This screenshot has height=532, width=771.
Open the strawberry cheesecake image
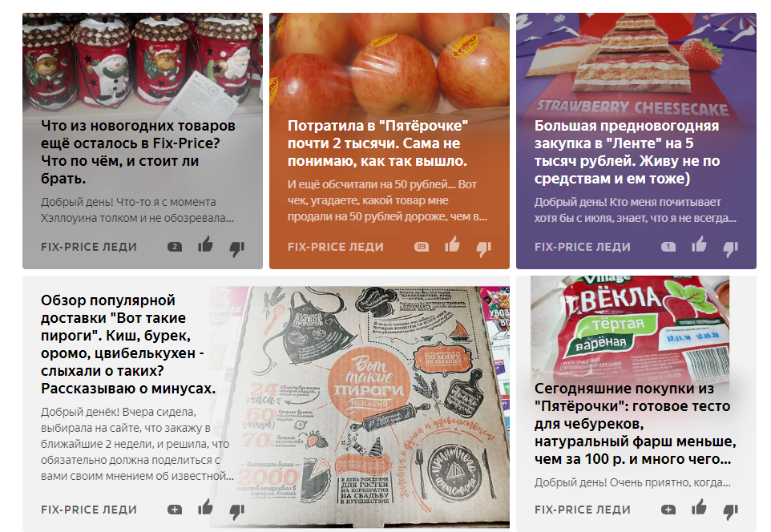click(x=636, y=64)
